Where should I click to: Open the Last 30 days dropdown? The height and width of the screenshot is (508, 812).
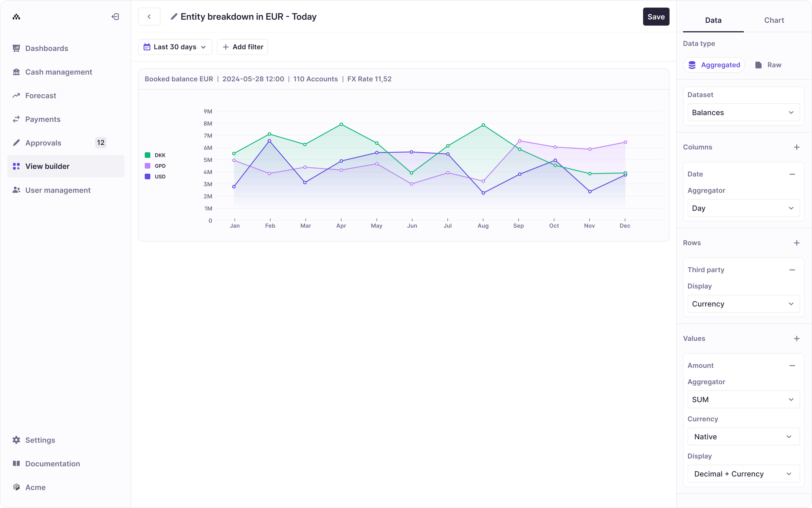pyautogui.click(x=175, y=47)
